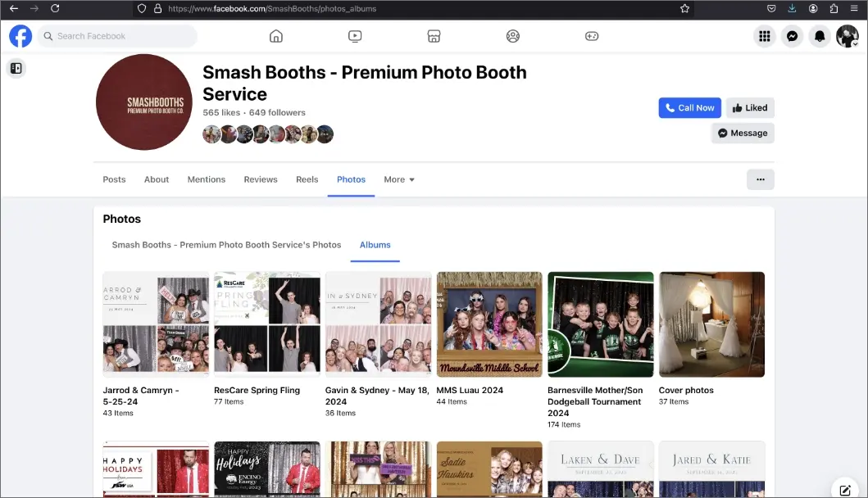Select the Albums sub-tab
The height and width of the screenshot is (498, 868).
coord(375,245)
